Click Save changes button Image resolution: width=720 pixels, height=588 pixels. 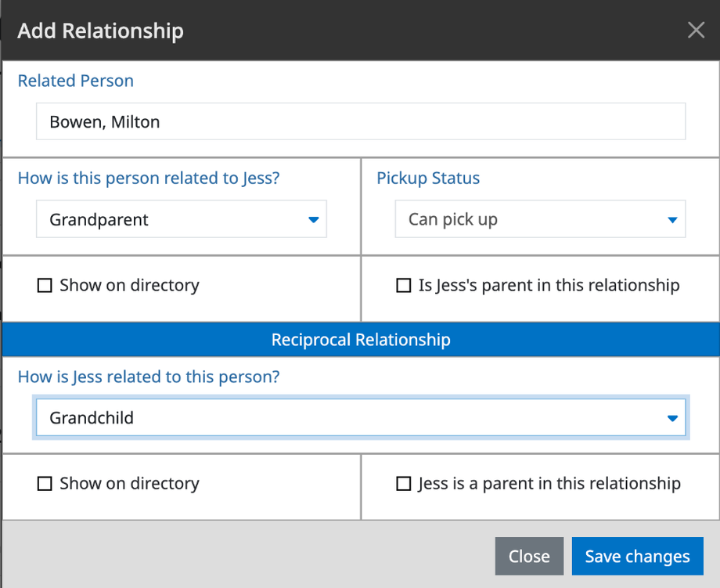pos(637,556)
